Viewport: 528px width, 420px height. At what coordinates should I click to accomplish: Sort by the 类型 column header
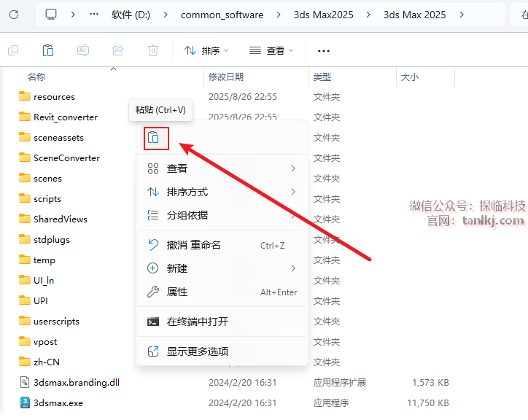[322, 77]
